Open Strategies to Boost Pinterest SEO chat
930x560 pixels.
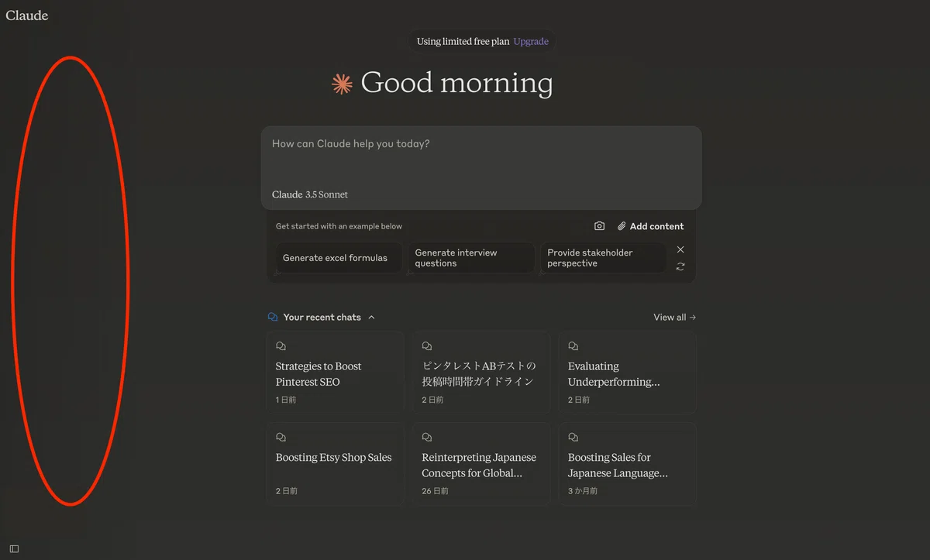335,373
